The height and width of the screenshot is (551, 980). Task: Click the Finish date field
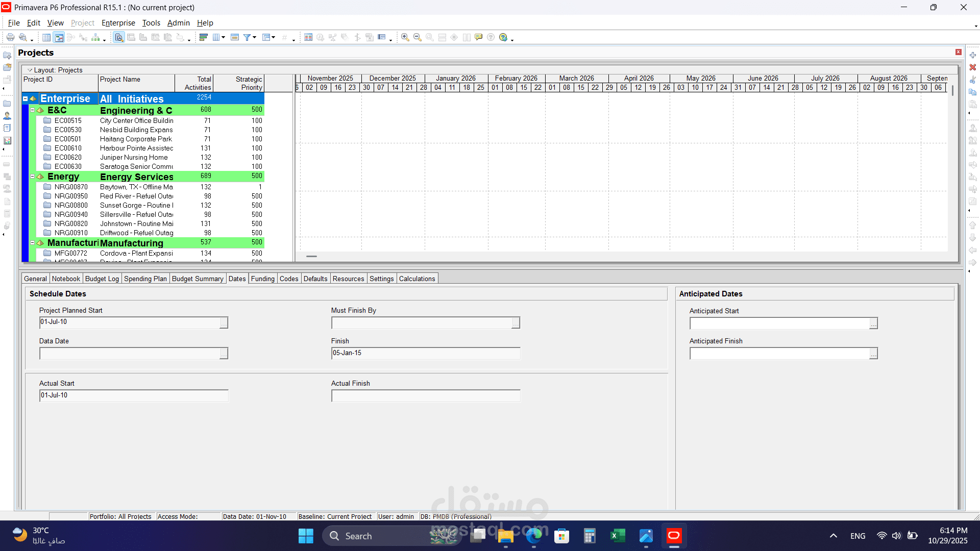coord(426,353)
